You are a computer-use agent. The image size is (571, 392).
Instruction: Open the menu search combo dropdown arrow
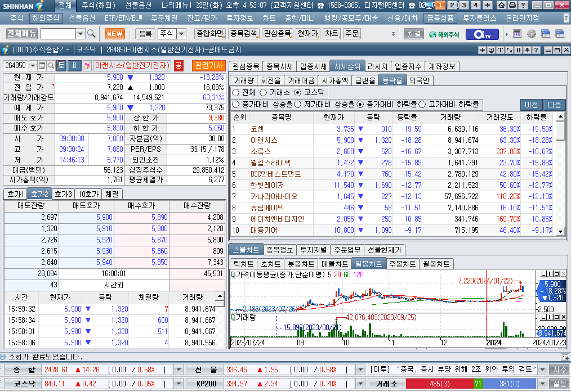point(81,34)
